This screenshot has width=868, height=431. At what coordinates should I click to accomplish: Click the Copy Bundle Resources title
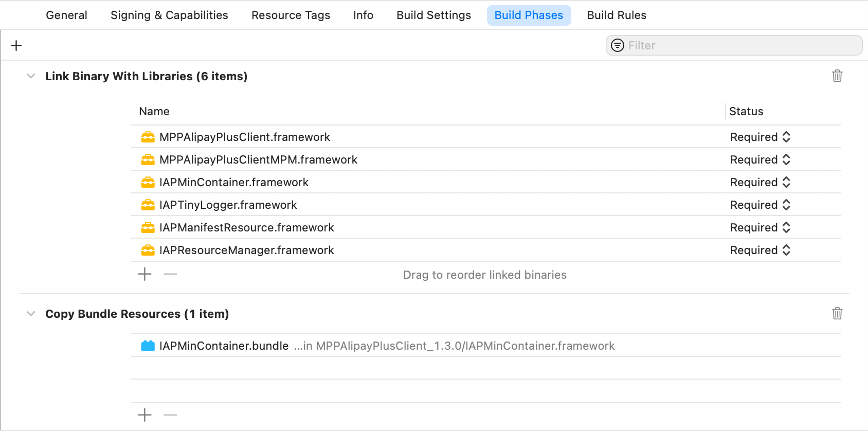137,314
